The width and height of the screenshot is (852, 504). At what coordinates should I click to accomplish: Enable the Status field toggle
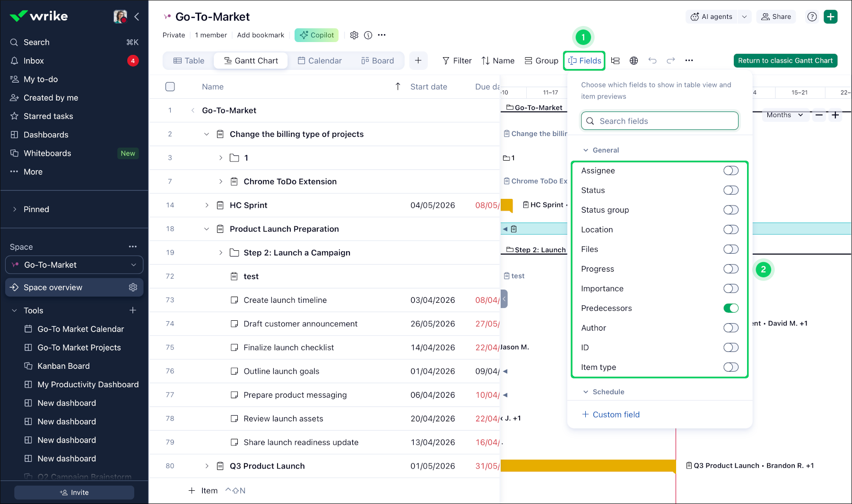pyautogui.click(x=730, y=190)
